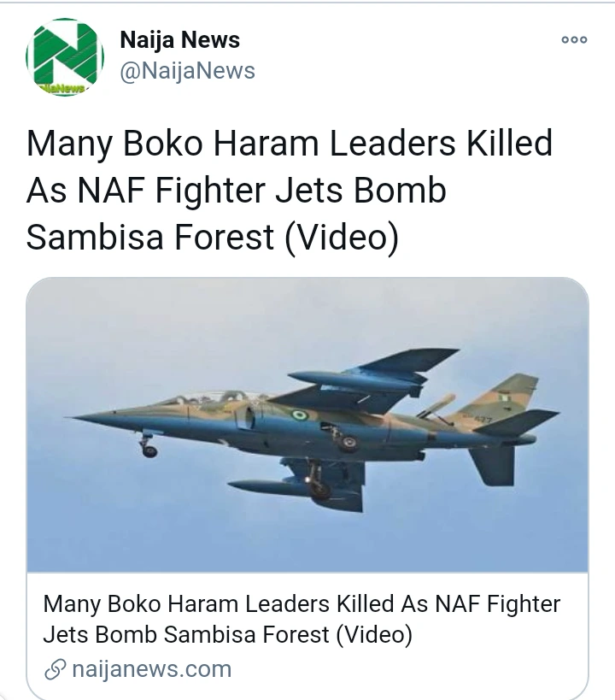The width and height of the screenshot is (615, 700).
Task: Click "(Video)" in the link card title
Action: 373,635
